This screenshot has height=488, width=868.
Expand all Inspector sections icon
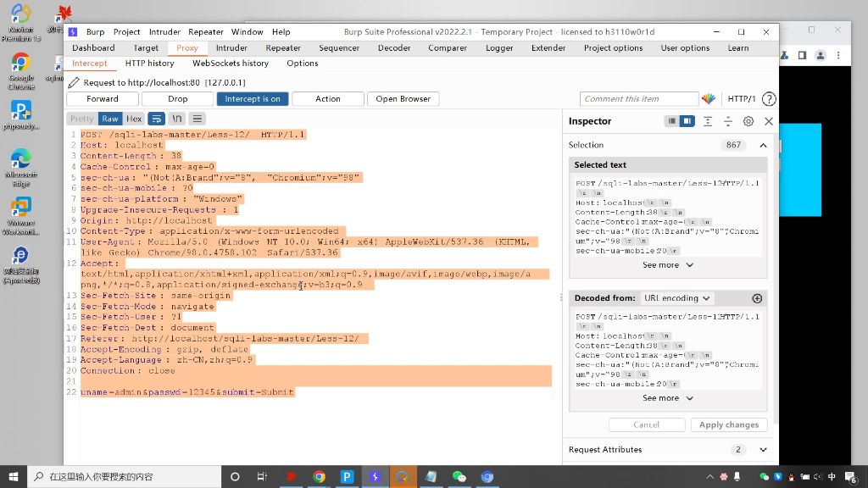click(x=708, y=121)
